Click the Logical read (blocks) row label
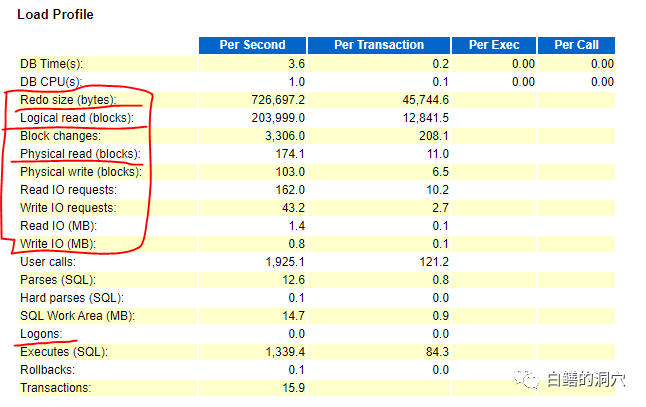This screenshot has width=646, height=407. point(77,118)
